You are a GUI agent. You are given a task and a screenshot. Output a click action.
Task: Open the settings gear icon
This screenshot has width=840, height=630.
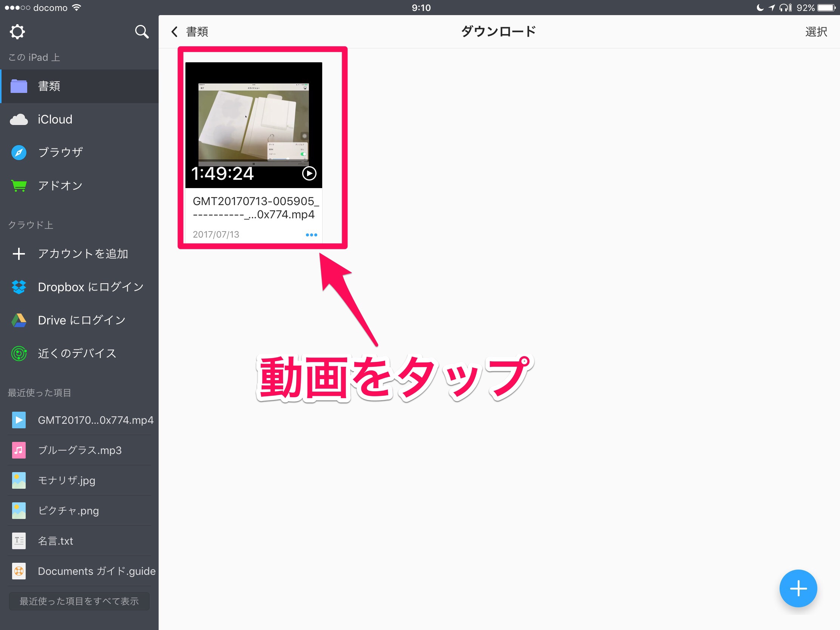click(x=17, y=32)
